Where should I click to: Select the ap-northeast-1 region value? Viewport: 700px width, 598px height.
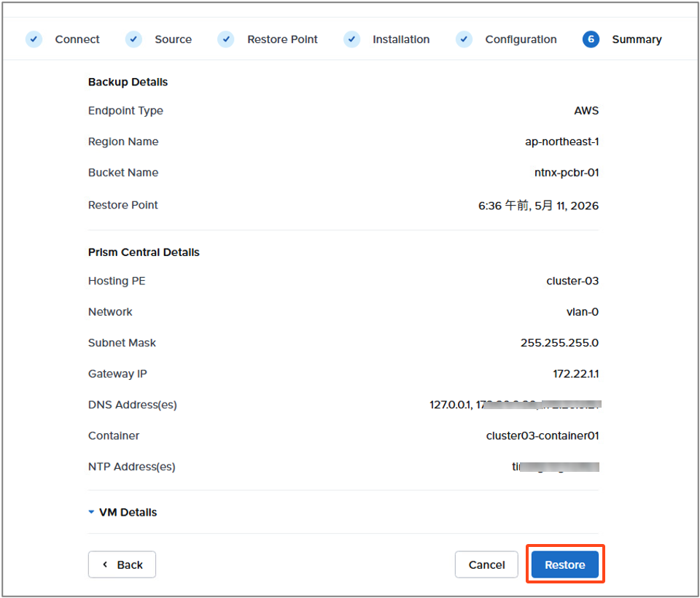[561, 141]
